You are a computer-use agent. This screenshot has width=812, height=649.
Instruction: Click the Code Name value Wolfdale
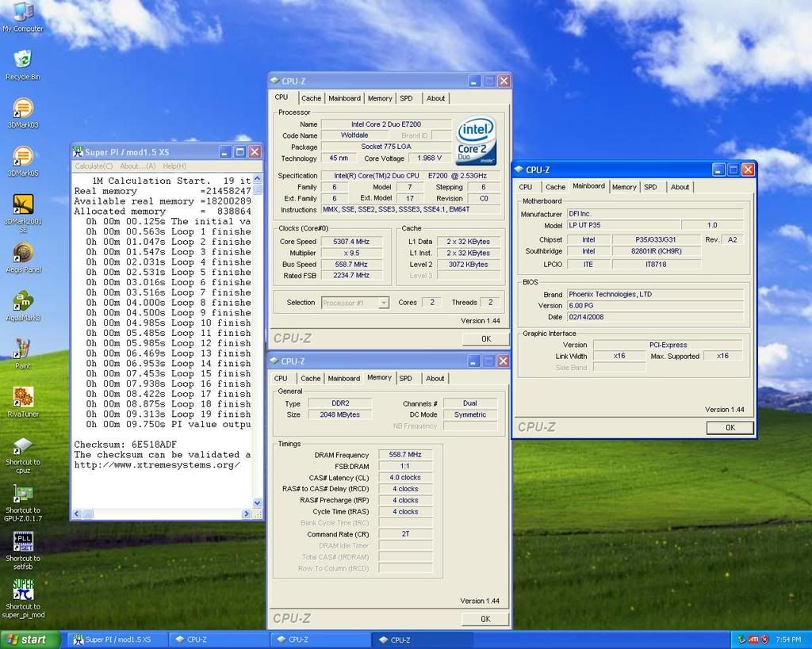tap(354, 136)
